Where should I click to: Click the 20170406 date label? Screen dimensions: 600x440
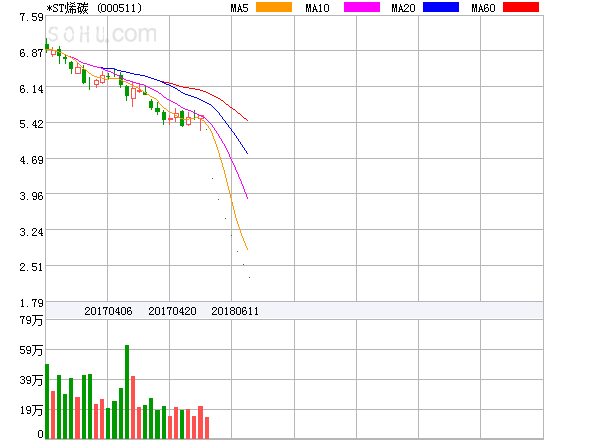(x=108, y=311)
